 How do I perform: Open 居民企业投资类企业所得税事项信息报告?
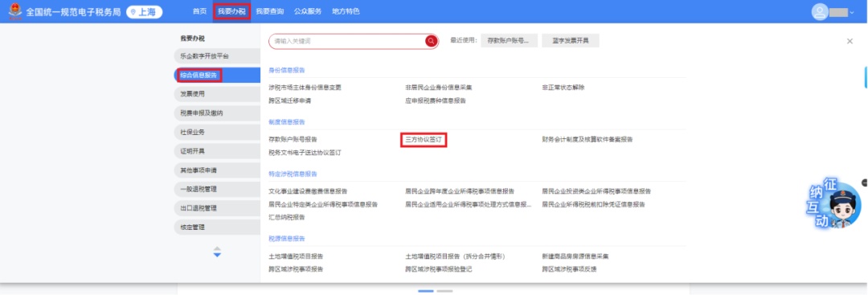click(x=596, y=191)
